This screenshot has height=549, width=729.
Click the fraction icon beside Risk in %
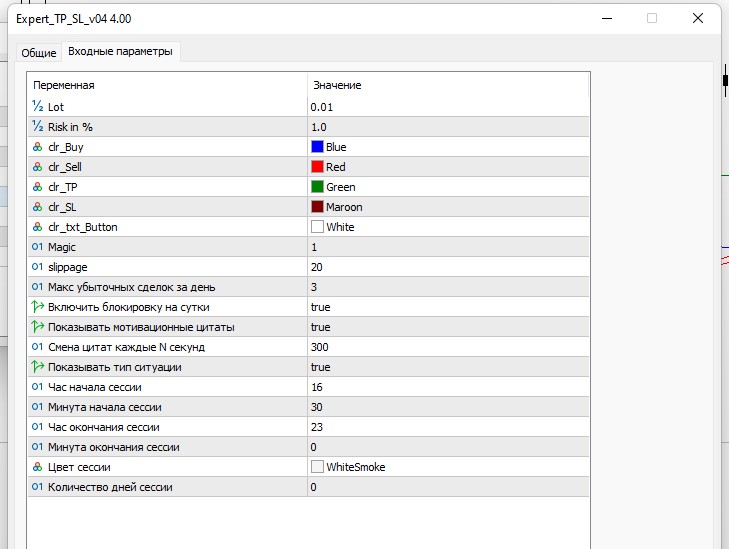pyautogui.click(x=38, y=127)
